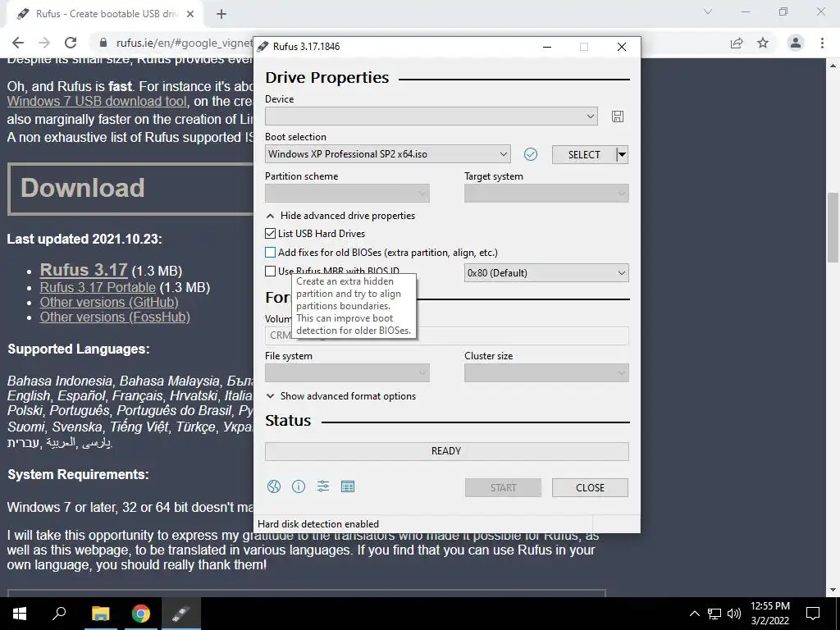
Task: Click Chrome share page icon
Action: (737, 43)
